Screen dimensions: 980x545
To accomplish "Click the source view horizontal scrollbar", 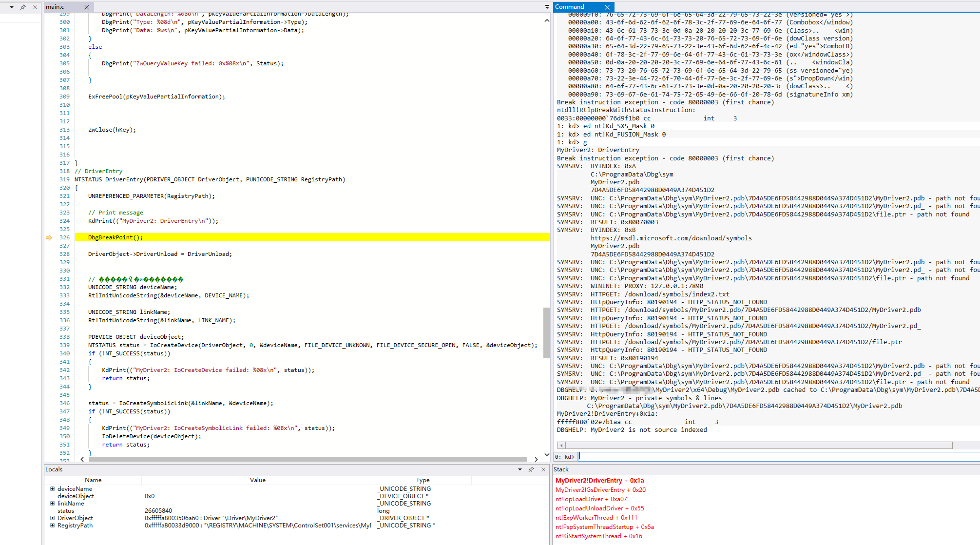I will tap(308, 459).
